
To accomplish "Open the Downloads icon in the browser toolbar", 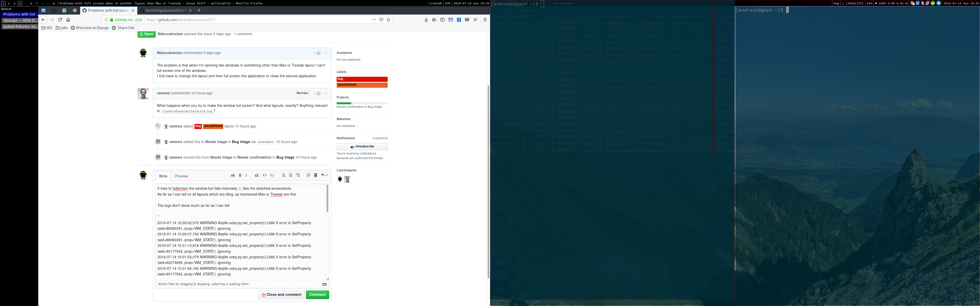I will 426,19.
